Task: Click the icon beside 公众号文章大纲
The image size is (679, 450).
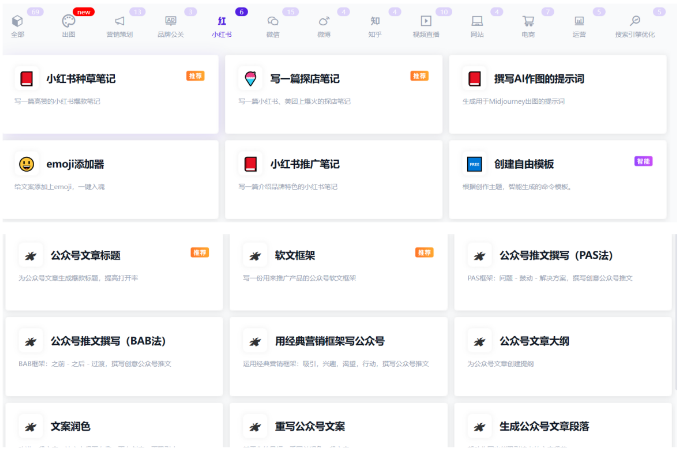Action: (x=479, y=341)
